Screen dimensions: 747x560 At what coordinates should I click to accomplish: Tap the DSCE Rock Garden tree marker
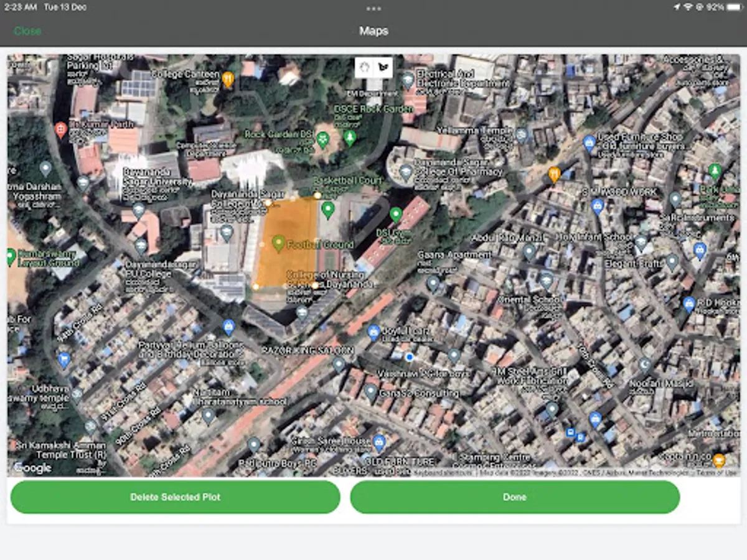tap(350, 138)
